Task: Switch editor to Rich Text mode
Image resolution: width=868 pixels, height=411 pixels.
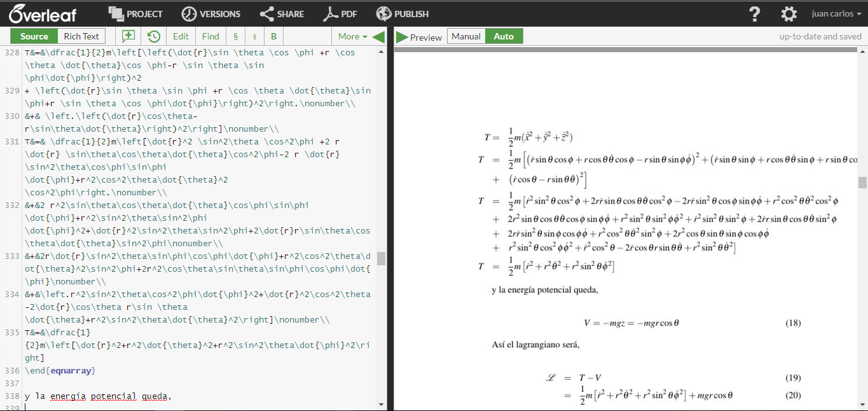Action: click(x=81, y=36)
